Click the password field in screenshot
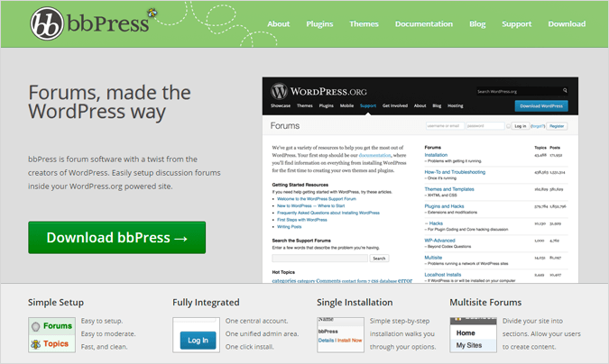The width and height of the screenshot is (609, 364). point(485,126)
